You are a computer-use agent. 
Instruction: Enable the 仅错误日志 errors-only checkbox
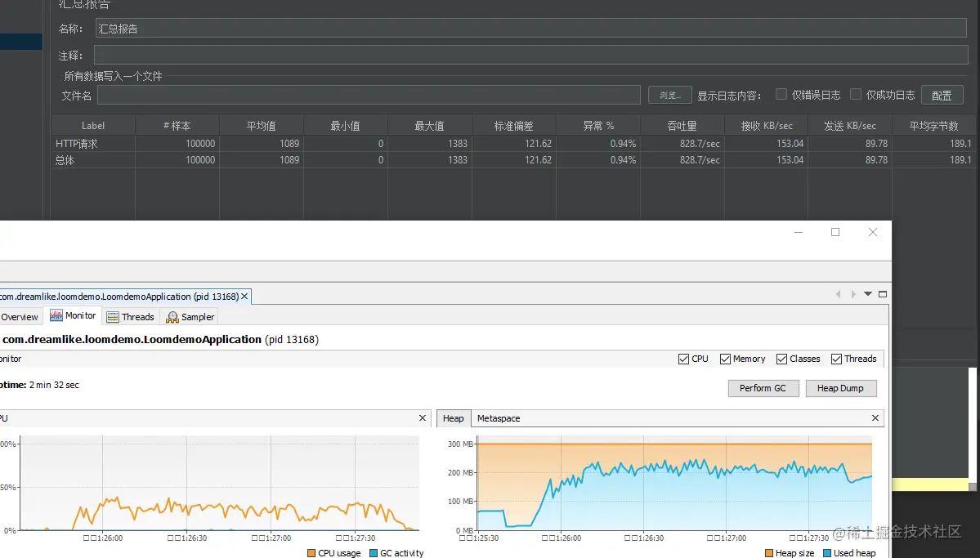point(781,94)
